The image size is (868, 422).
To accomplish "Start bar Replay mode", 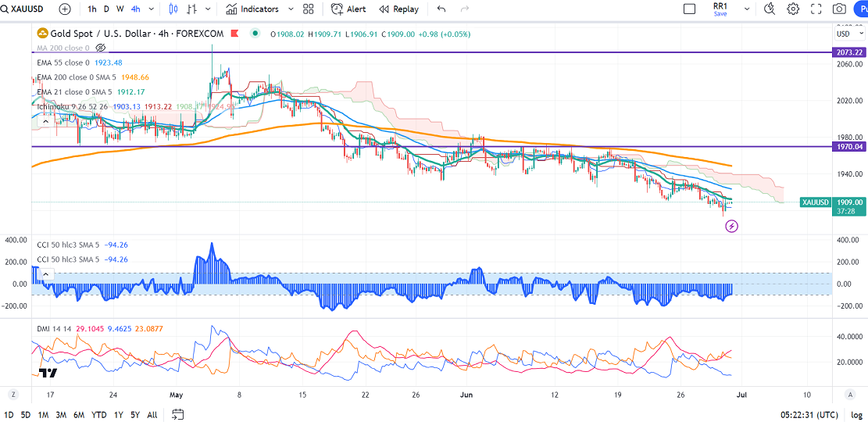I will [x=399, y=9].
